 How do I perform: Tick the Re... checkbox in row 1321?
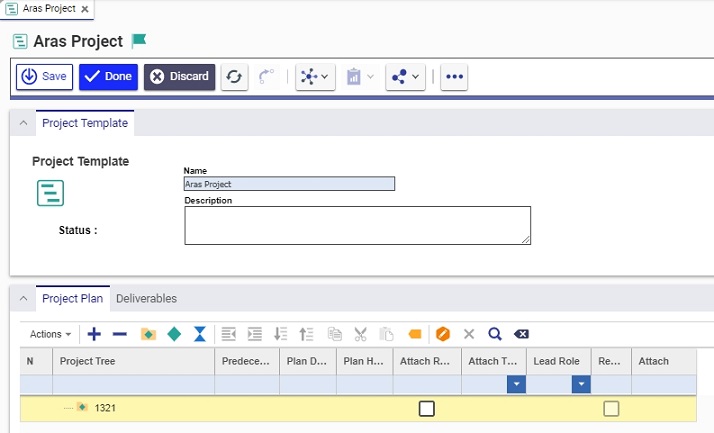(611, 408)
